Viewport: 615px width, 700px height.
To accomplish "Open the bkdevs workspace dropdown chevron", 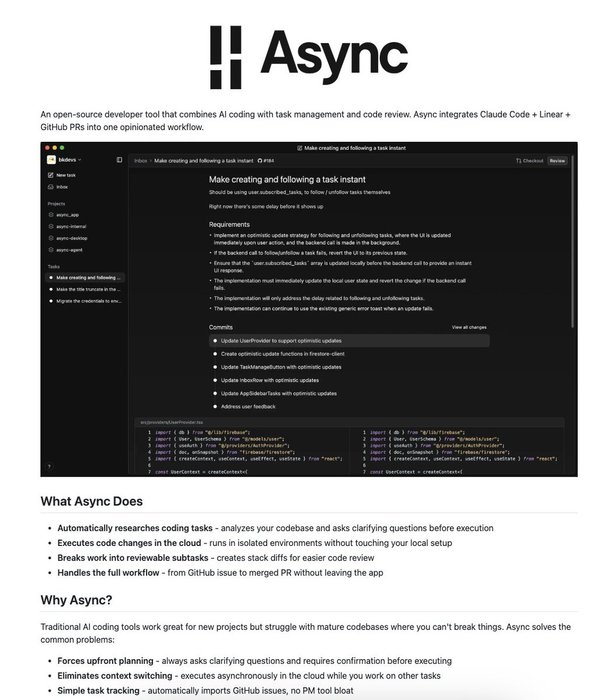I will (x=79, y=160).
